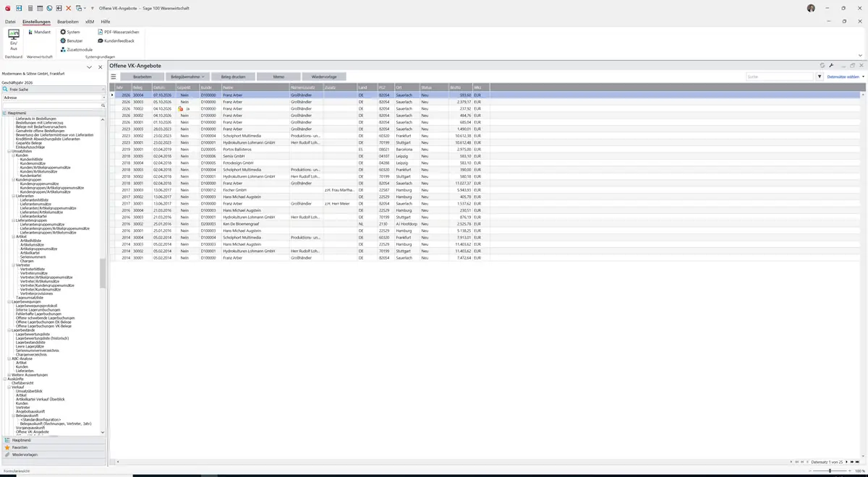Collapse the Umsatzlisten tree node
This screenshot has width=868, height=477.
tap(9, 151)
